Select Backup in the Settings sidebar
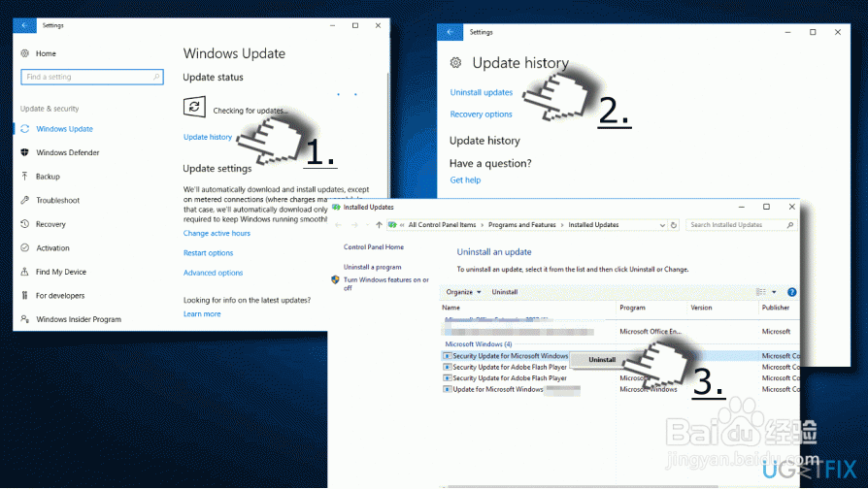This screenshot has height=489, width=868. click(48, 177)
